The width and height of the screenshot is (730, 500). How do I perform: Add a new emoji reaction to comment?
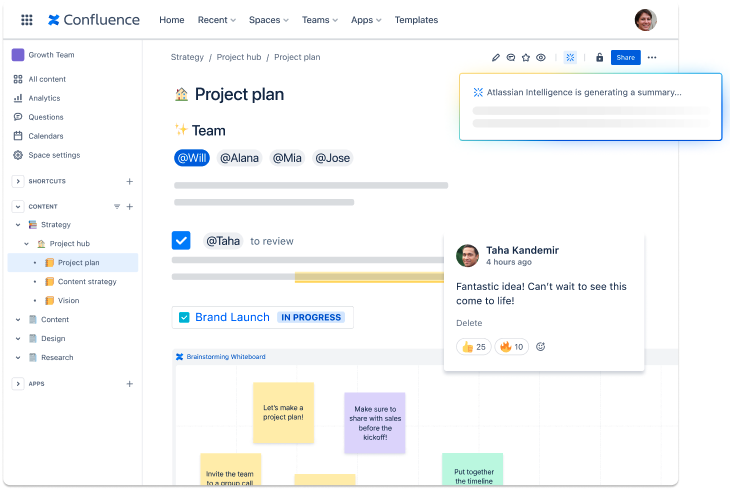coord(541,347)
